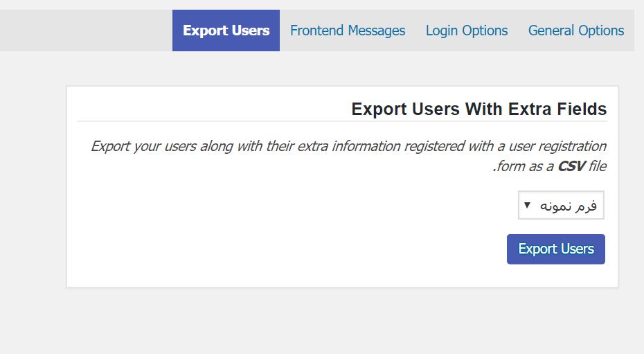The height and width of the screenshot is (354, 644).
Task: Go to the Login Options tab
Action: tap(467, 30)
